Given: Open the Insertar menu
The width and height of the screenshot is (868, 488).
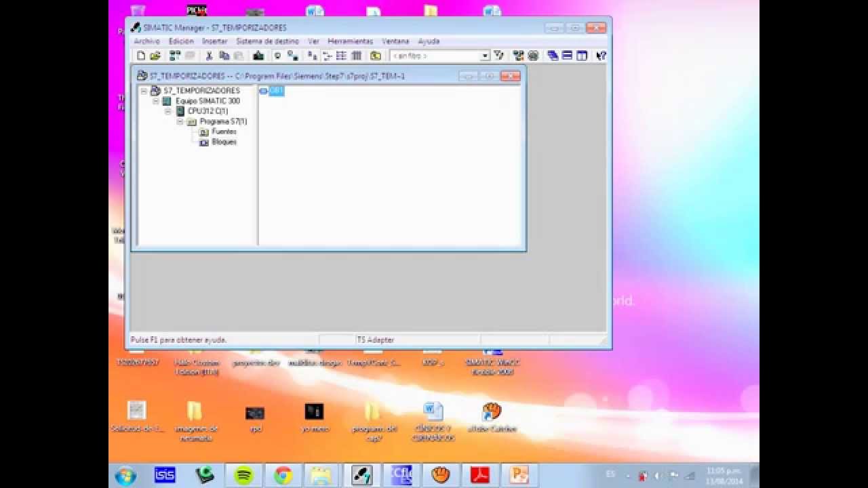Looking at the screenshot, I should tap(215, 41).
